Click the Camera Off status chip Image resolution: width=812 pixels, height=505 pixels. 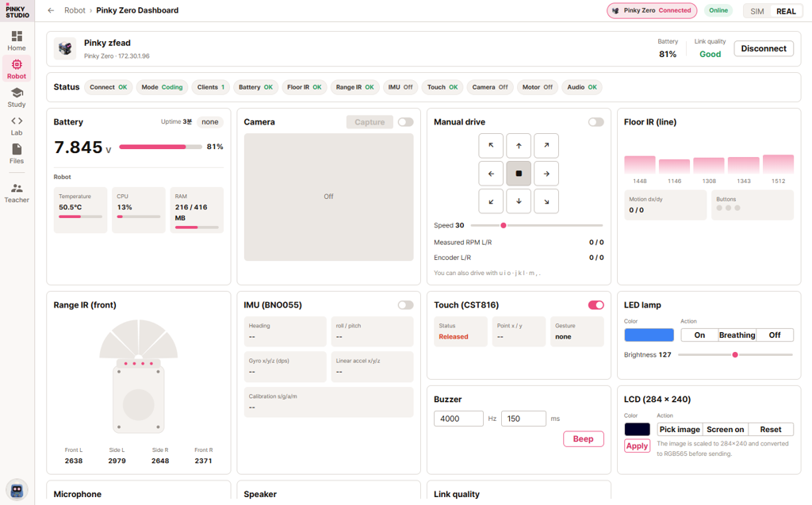pyautogui.click(x=490, y=87)
